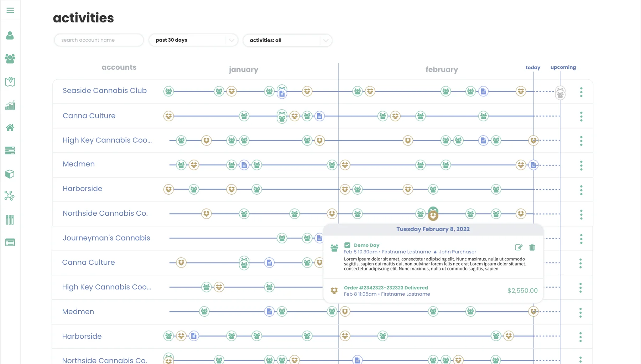Open the vertical columns sidebar icon
The width and height of the screenshot is (641, 364).
click(10, 220)
